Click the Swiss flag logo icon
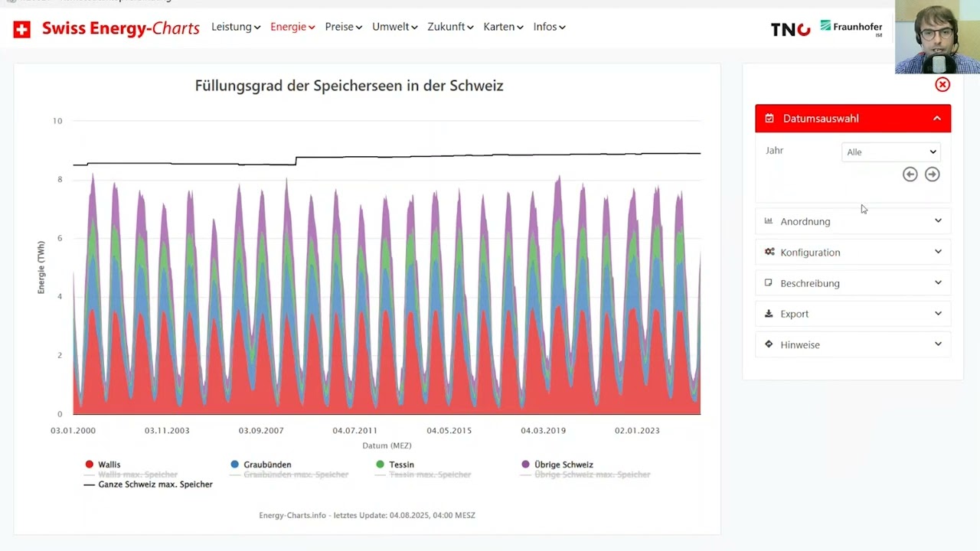This screenshot has height=551, width=980. 22,30
